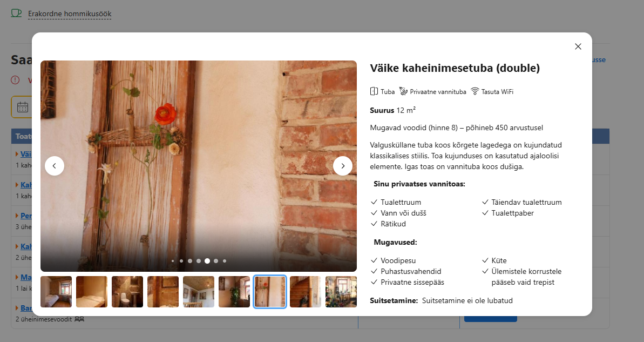Show the next room photo
This screenshot has width=644, height=342.
pyautogui.click(x=343, y=166)
